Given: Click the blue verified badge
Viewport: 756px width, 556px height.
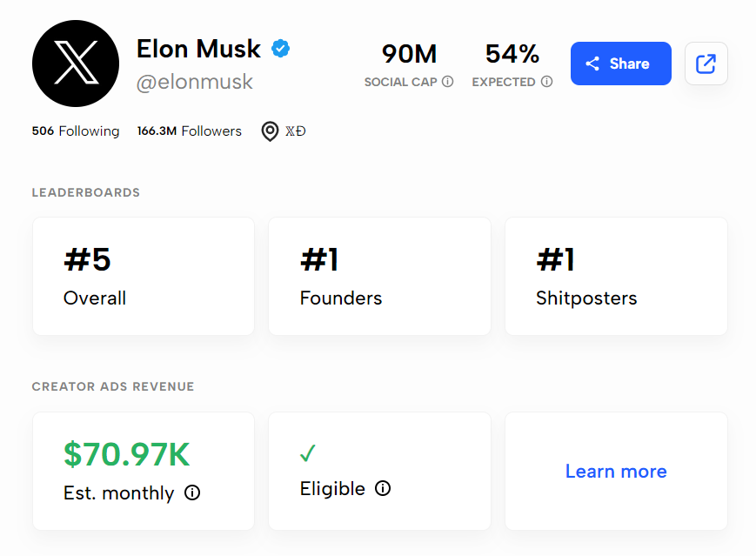Looking at the screenshot, I should coord(280,49).
